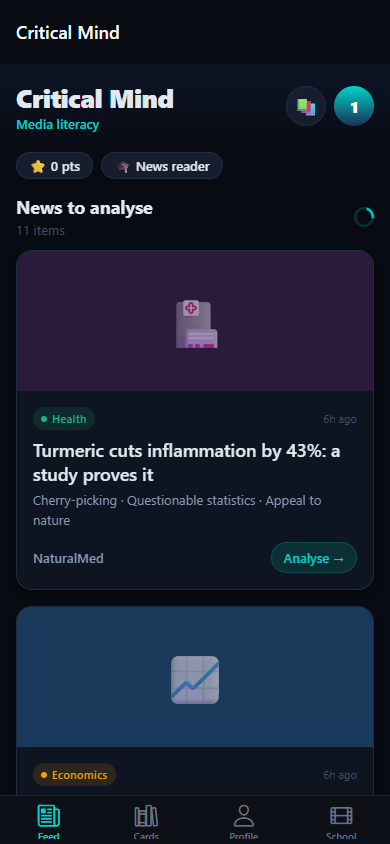Select the Economics category tag

pyautogui.click(x=74, y=775)
